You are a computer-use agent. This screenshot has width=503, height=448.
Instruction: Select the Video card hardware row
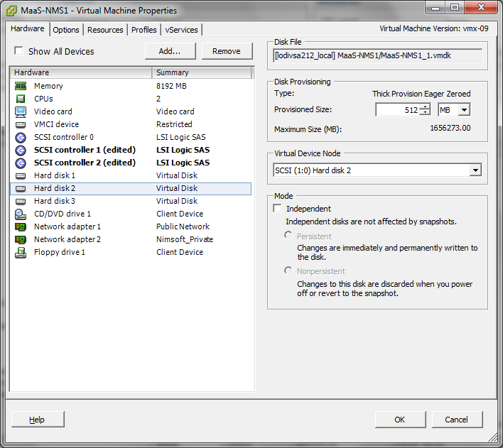pyautogui.click(x=131, y=111)
